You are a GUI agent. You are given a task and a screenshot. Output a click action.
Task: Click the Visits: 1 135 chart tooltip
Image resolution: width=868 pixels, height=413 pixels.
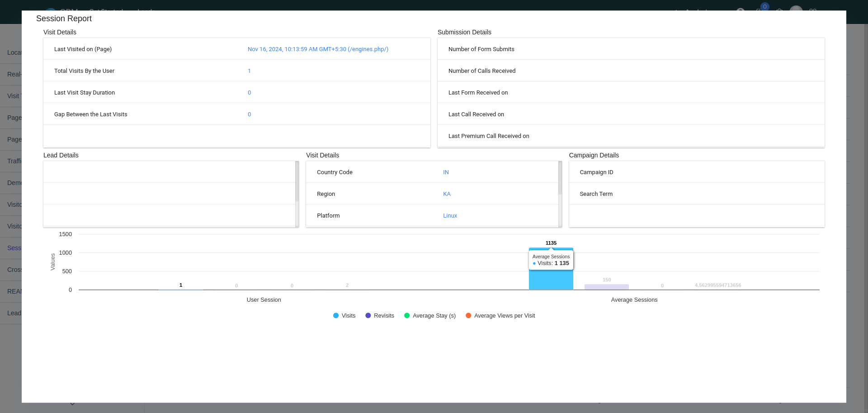[x=551, y=260]
